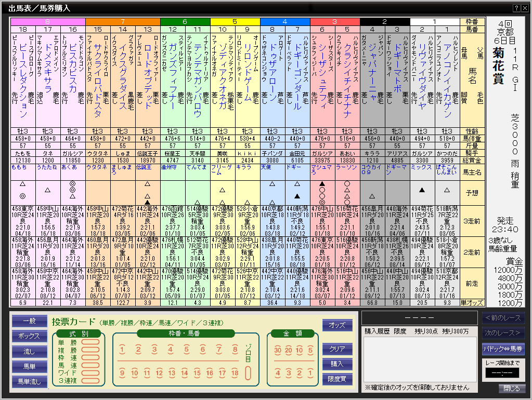The height and width of the screenshot is (400, 532).
Task: Mark number 5 in 枠番・馬番 section
Action: tap(187, 350)
